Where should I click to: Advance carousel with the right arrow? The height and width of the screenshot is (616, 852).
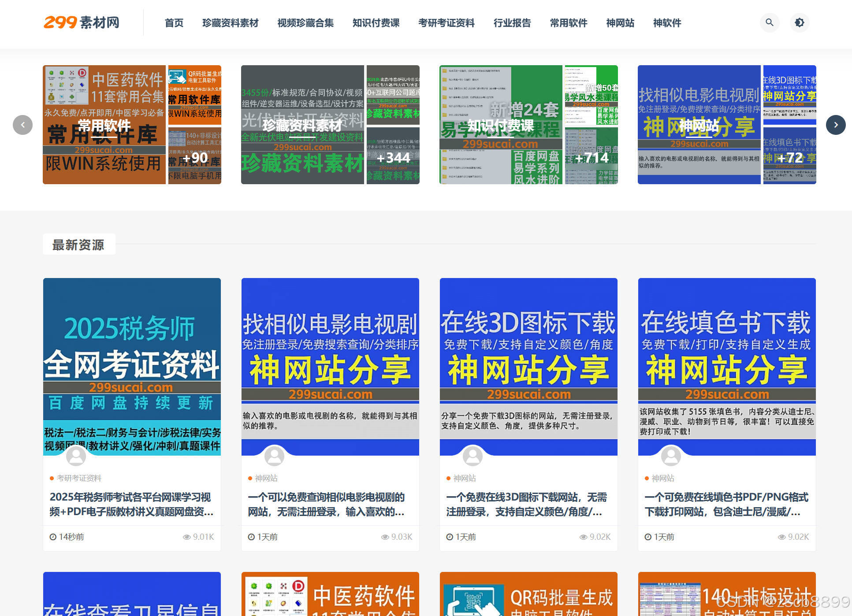tap(835, 125)
